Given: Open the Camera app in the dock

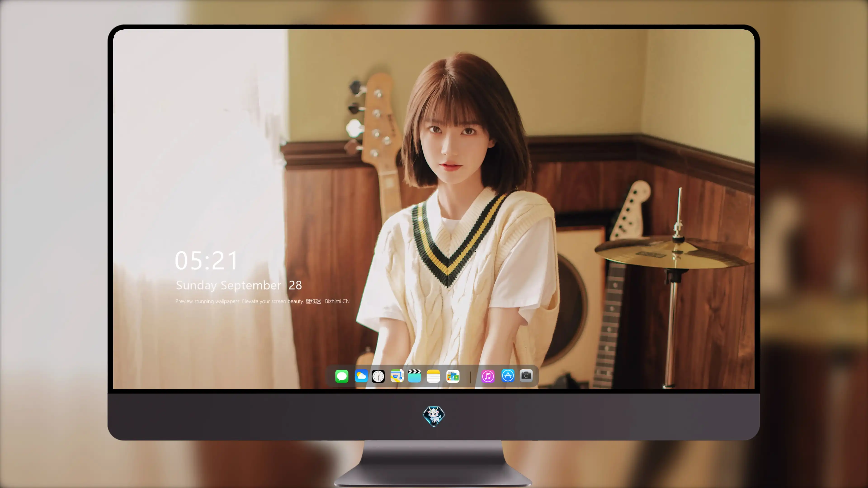Looking at the screenshot, I should click(x=526, y=376).
